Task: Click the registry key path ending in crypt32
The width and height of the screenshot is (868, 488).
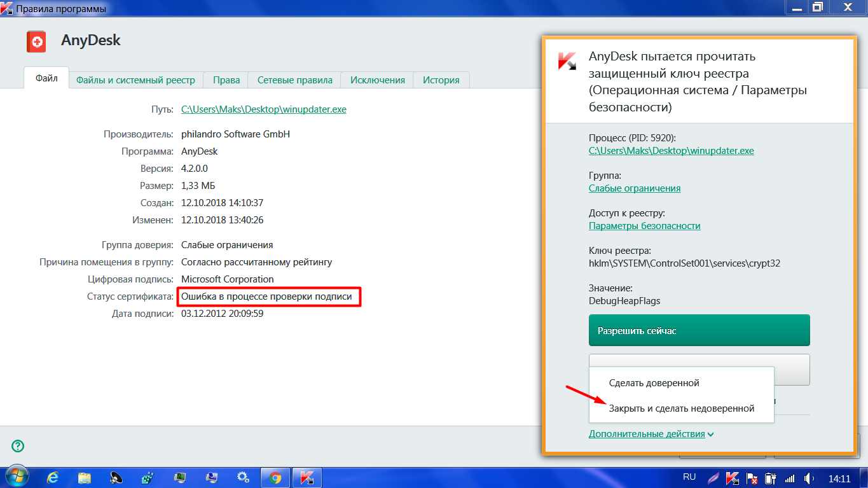Action: (x=684, y=263)
